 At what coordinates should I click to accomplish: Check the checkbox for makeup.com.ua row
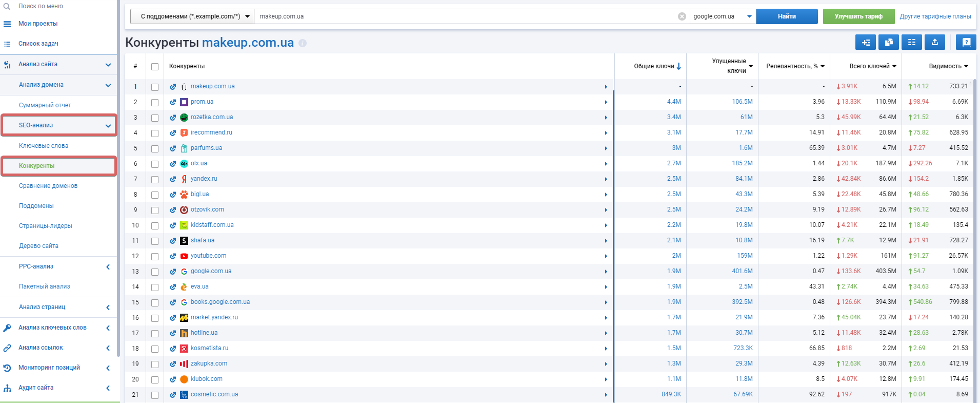tap(155, 87)
